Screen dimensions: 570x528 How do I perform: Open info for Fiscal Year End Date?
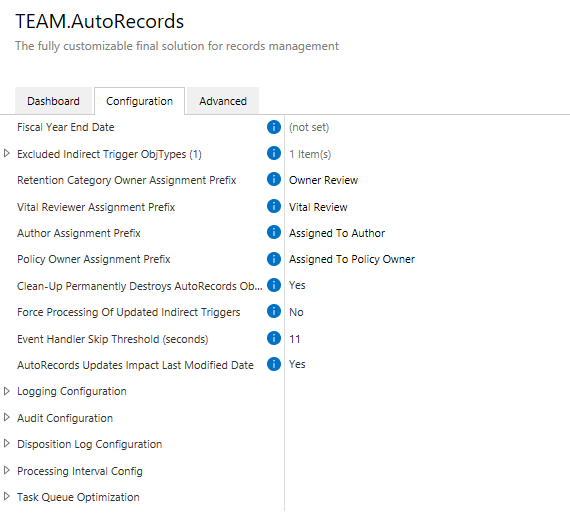[274, 127]
